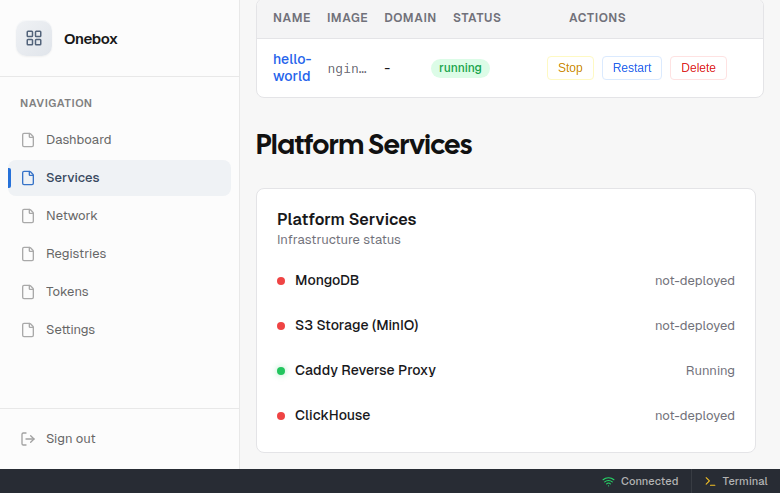This screenshot has width=780, height=493.
Task: Click the Network page icon in sidebar
Action: pyautogui.click(x=28, y=216)
